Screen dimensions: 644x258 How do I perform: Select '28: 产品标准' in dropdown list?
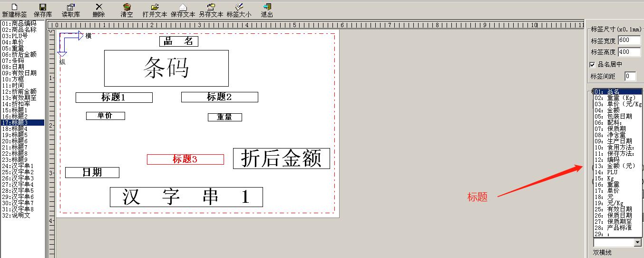tap(618, 228)
